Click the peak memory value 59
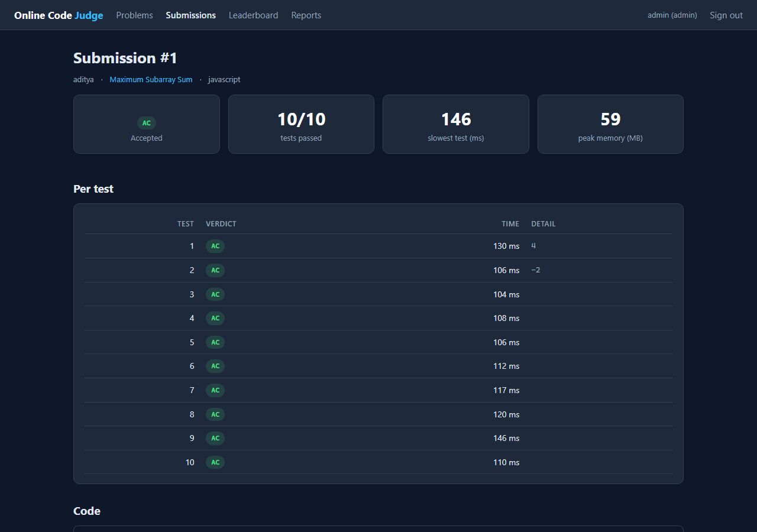 (610, 119)
